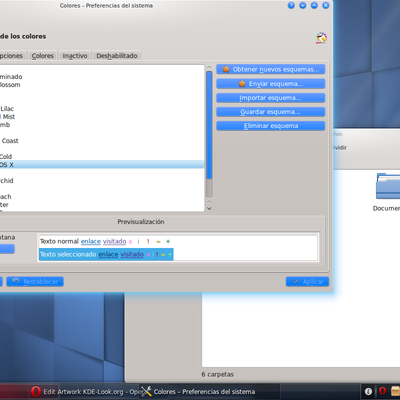Switch to the Colores tab
The height and width of the screenshot is (400, 400).
point(43,56)
